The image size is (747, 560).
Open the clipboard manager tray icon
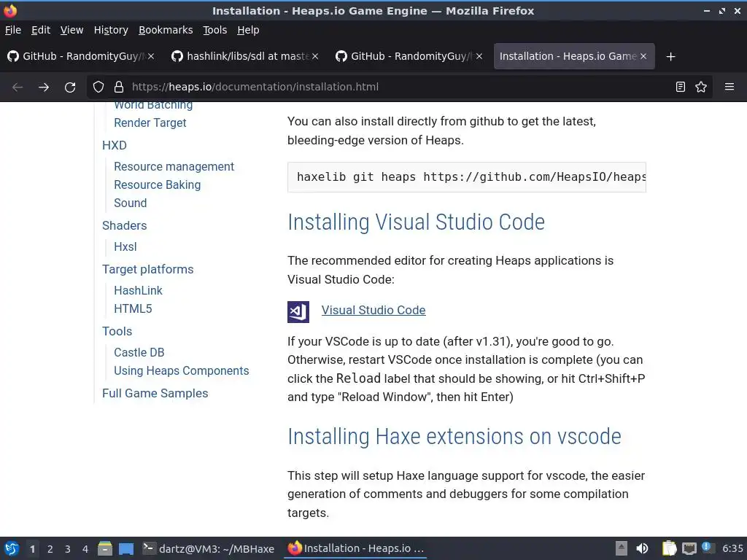tap(669, 548)
